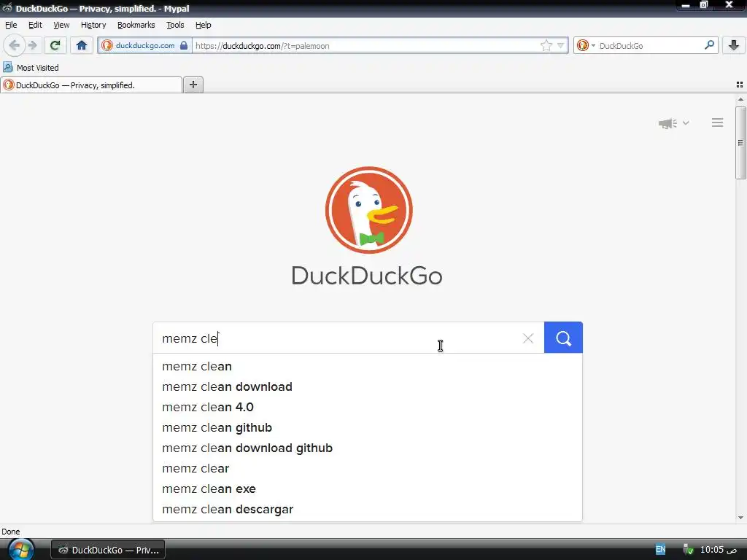The height and width of the screenshot is (560, 747).
Task: Reload the page with the green refresh icon
Action: pos(55,46)
